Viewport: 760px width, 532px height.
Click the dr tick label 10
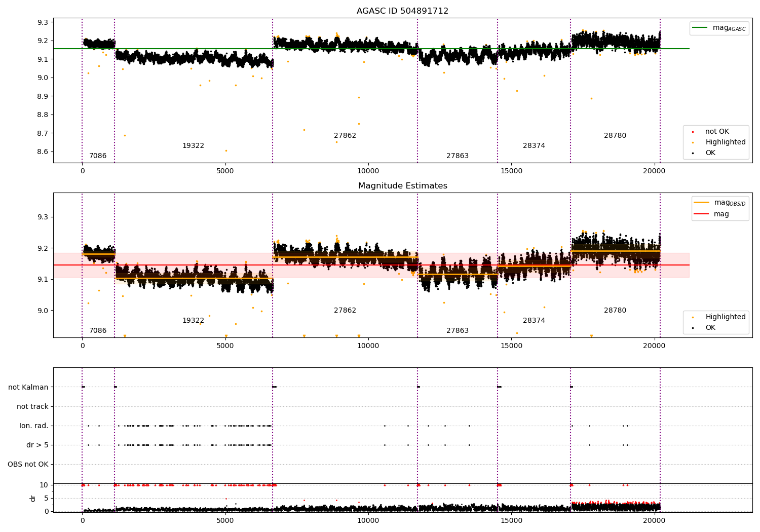click(x=44, y=485)
